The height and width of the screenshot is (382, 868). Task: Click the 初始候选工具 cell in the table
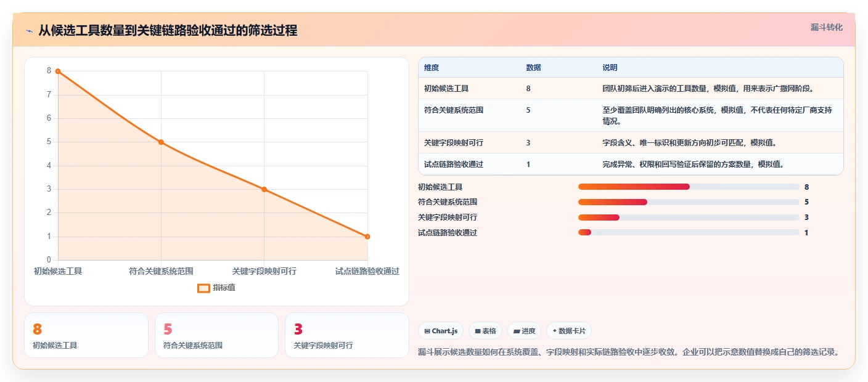tap(446, 89)
